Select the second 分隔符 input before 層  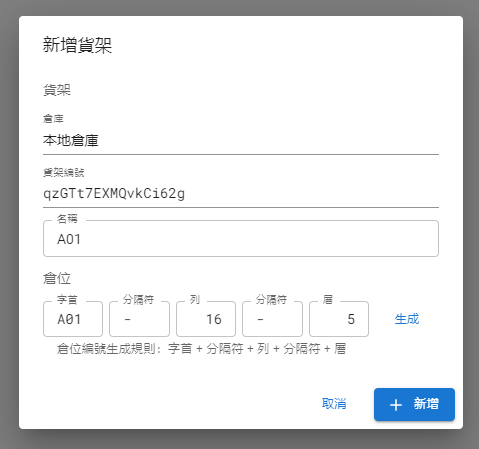pos(272,319)
